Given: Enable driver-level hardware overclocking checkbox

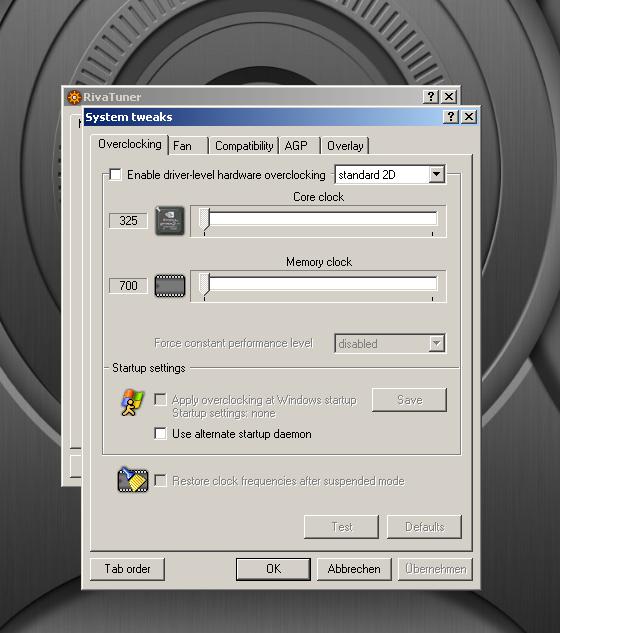Looking at the screenshot, I should point(116,175).
